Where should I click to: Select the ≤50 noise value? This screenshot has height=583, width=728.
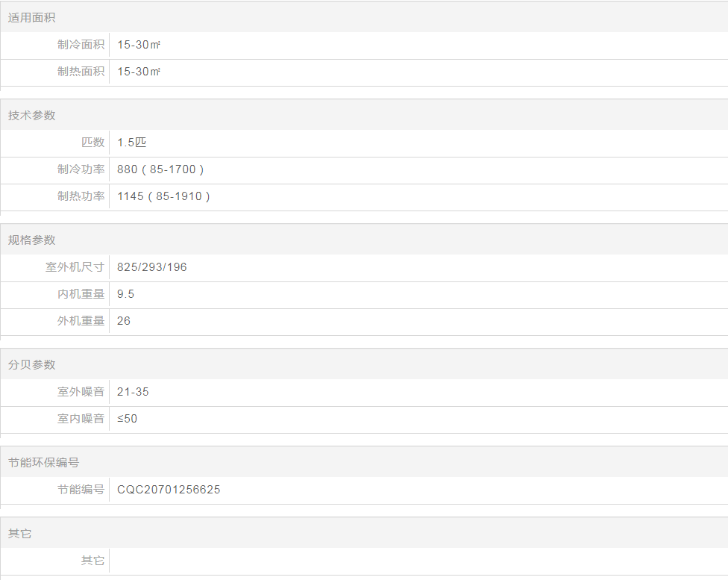click(128, 419)
